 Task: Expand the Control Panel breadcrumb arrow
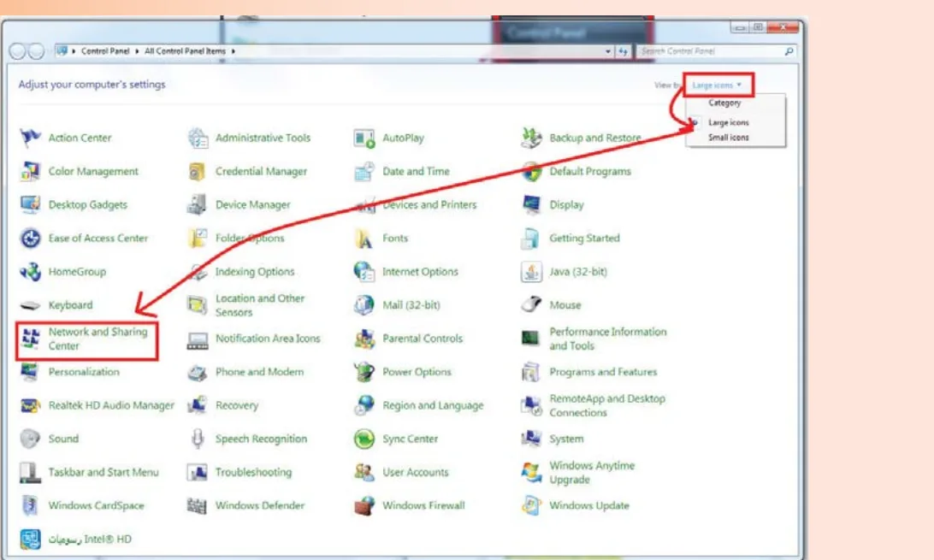[x=137, y=52]
